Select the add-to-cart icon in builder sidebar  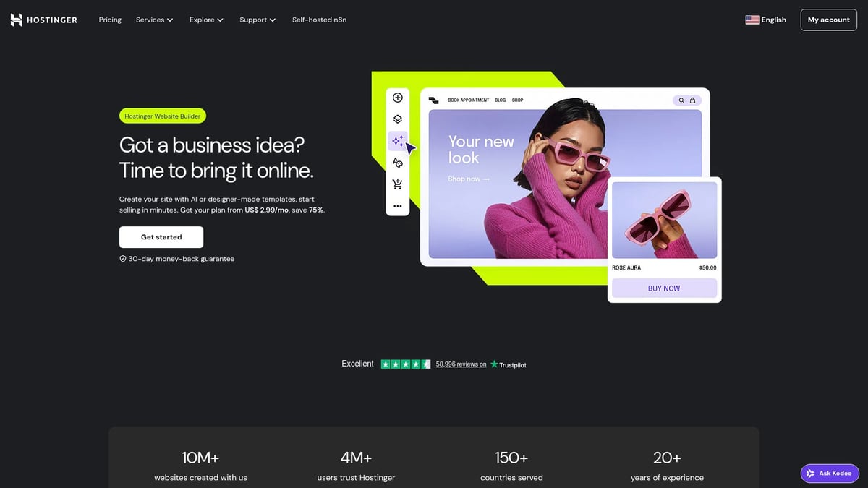pyautogui.click(x=397, y=184)
